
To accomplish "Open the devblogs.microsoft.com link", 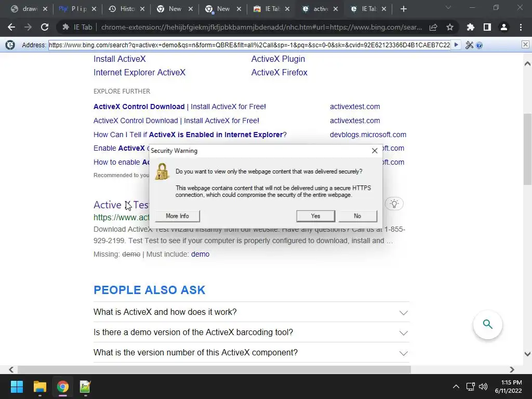I will pyautogui.click(x=368, y=135).
